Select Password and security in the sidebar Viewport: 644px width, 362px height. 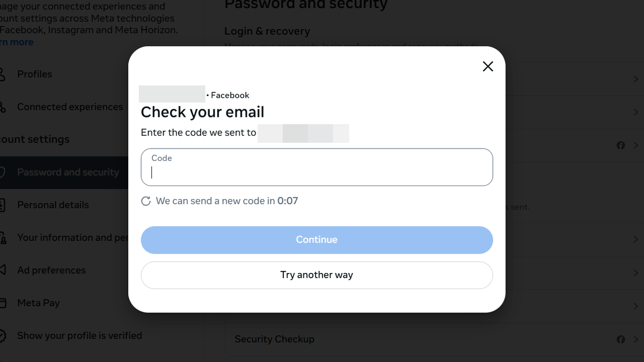click(68, 172)
